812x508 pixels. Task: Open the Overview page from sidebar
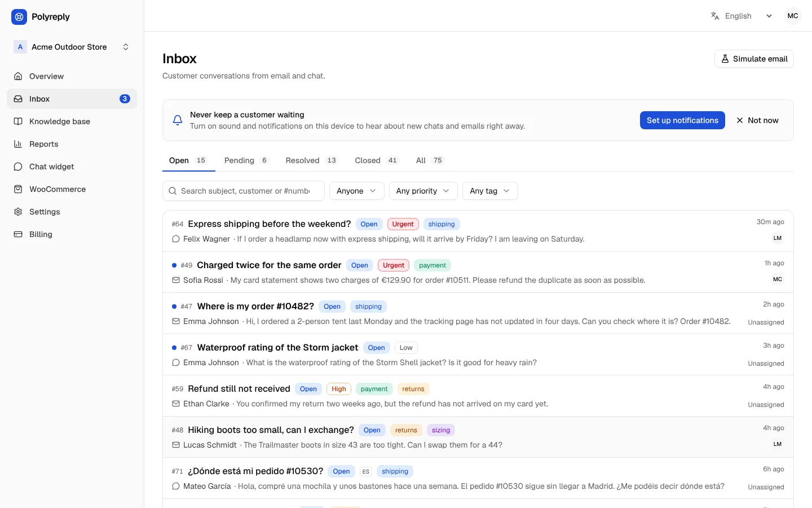click(72, 76)
